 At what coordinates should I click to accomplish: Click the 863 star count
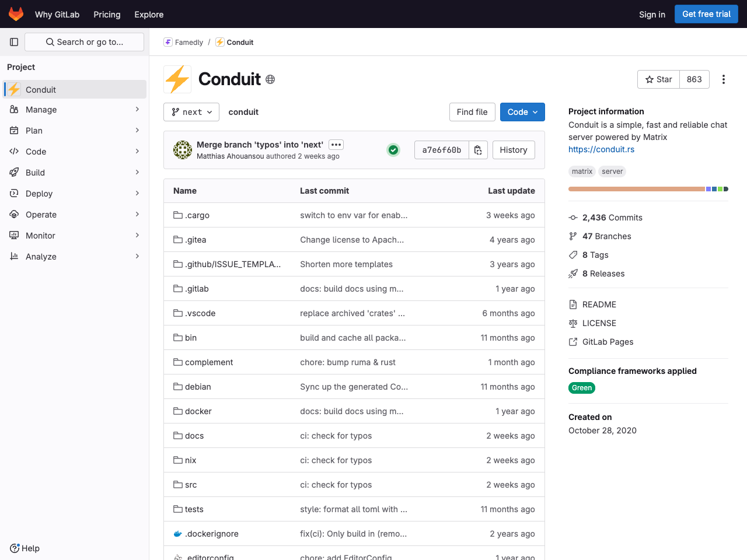(694, 79)
